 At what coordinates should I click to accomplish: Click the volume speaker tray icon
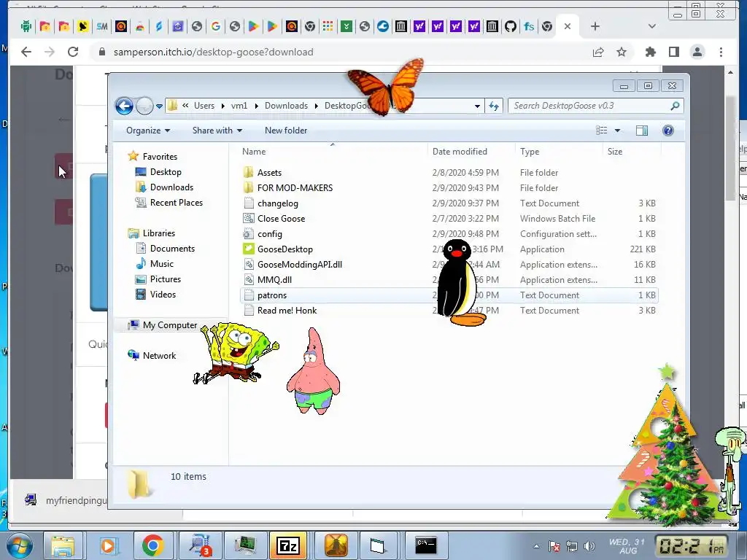coord(589,546)
